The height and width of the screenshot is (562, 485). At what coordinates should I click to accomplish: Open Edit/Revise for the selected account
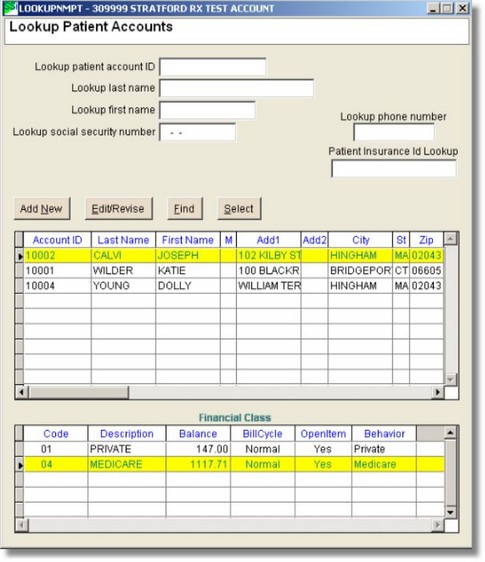click(x=119, y=209)
